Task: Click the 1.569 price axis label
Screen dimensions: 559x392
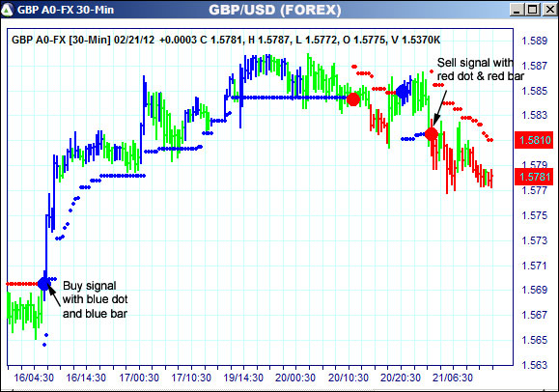Action: [x=534, y=290]
